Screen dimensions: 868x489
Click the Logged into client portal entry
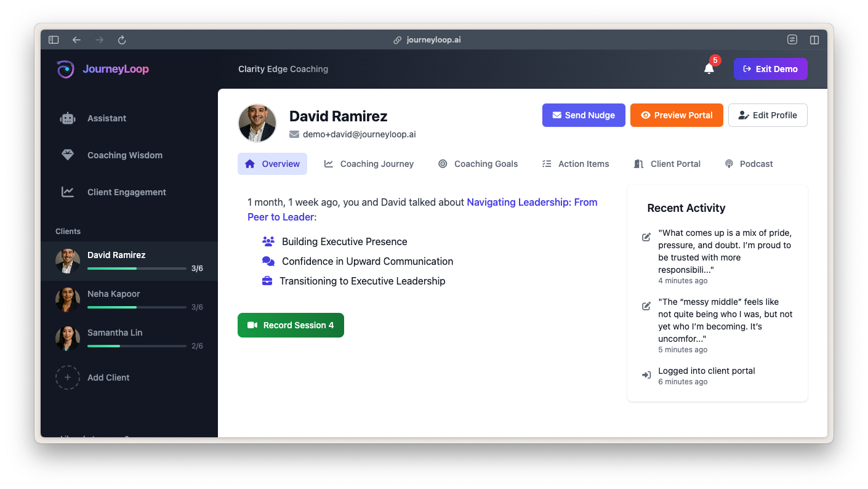pos(707,371)
